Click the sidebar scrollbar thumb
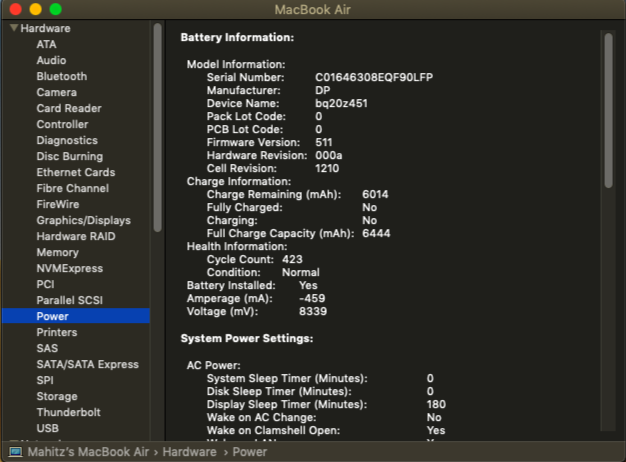The width and height of the screenshot is (626, 462). 158,127
